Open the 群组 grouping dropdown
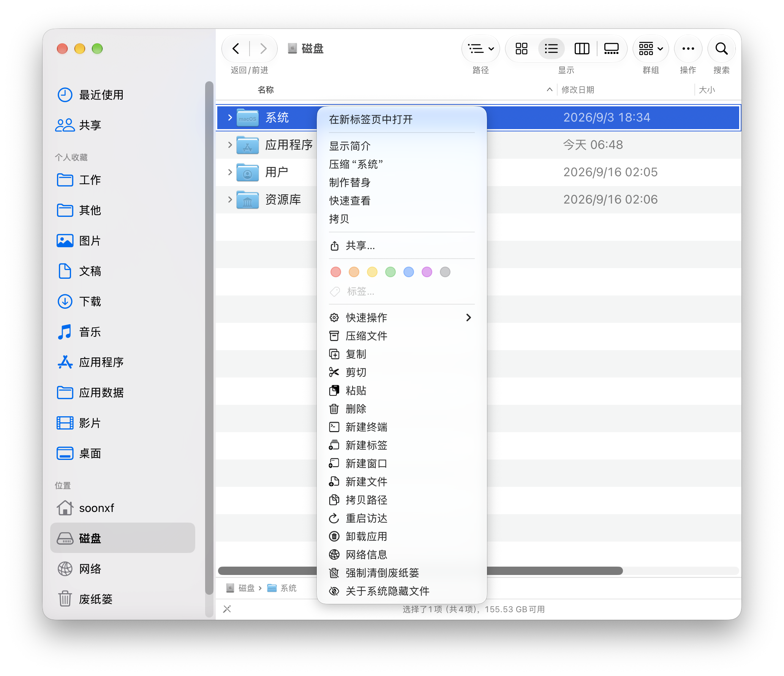The width and height of the screenshot is (784, 676). tap(651, 49)
